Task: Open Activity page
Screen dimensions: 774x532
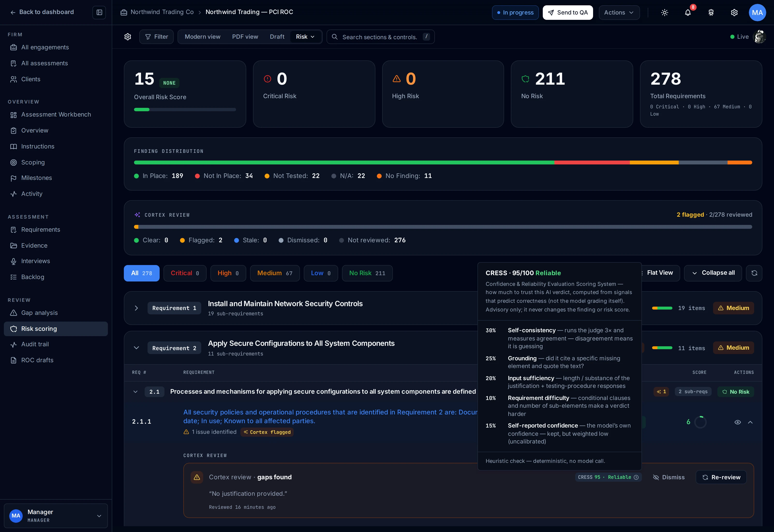Action: (56, 194)
